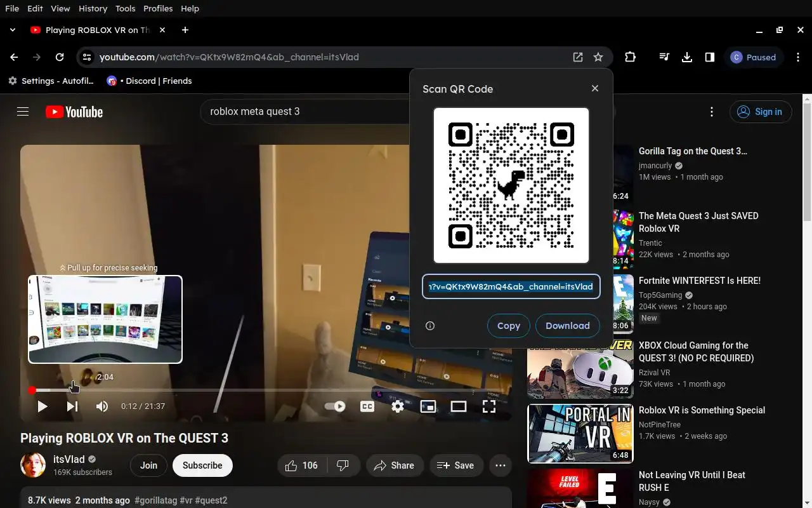Open the media control icon
Viewport: 812px width, 508px height.
[x=664, y=57]
